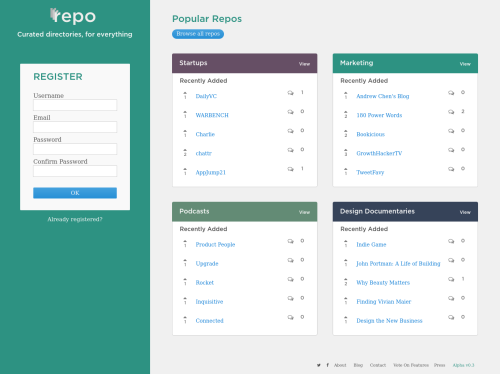Image resolution: width=500 pixels, height=374 pixels.
Task: Open John Portman: A Life of Building
Action: click(x=398, y=264)
